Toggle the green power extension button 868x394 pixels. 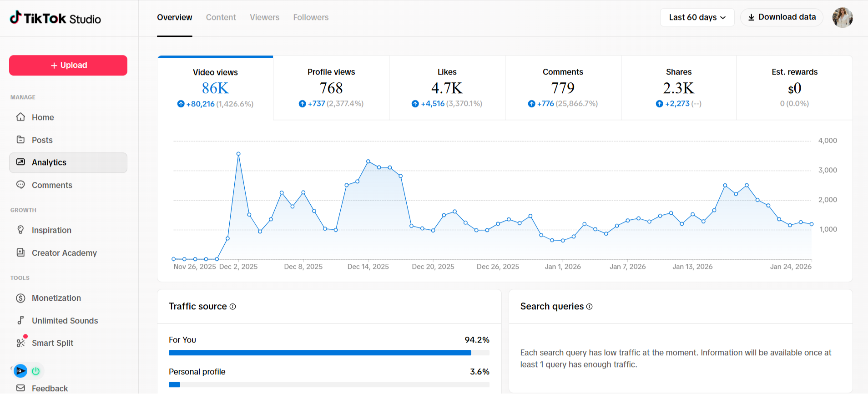tap(35, 371)
